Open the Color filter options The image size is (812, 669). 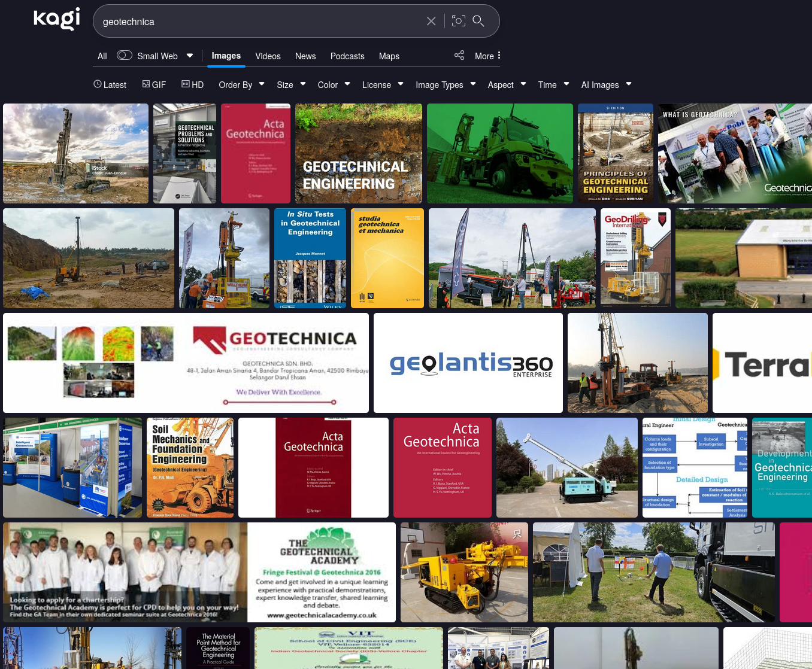coord(333,84)
